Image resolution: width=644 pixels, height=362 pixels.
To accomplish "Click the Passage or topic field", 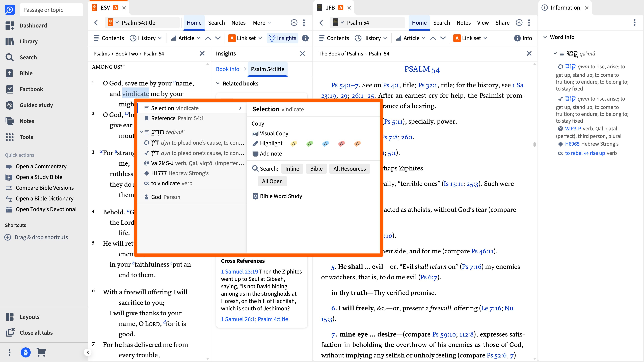I will tap(51, 10).
